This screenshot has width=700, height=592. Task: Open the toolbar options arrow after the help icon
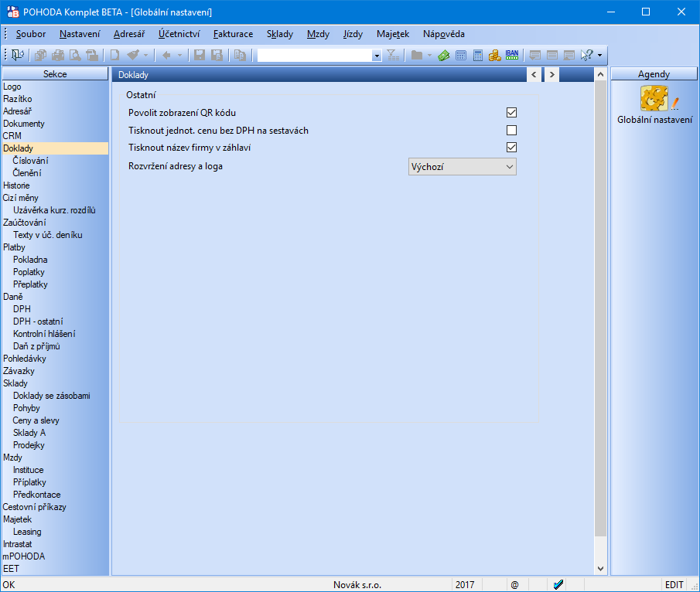tap(599, 56)
